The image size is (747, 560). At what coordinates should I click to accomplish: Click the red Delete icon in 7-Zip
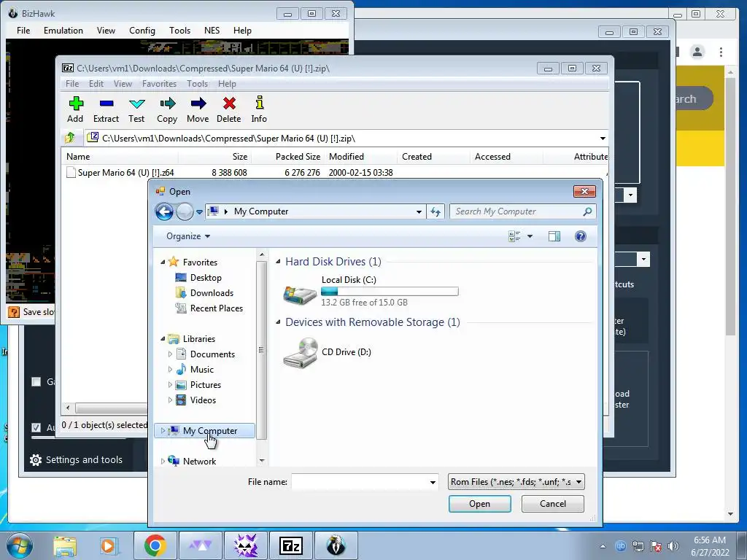(229, 104)
